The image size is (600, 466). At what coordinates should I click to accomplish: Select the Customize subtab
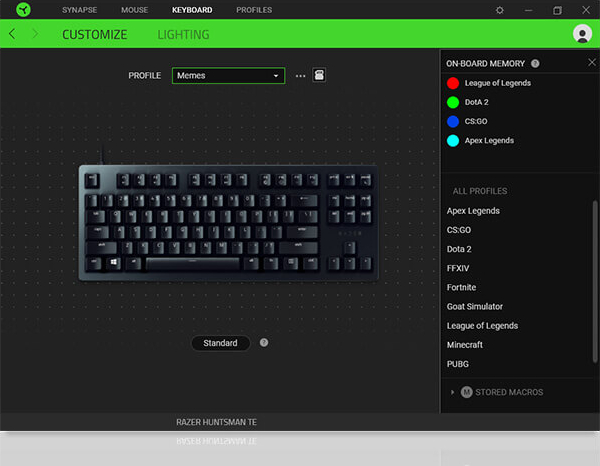click(x=95, y=34)
